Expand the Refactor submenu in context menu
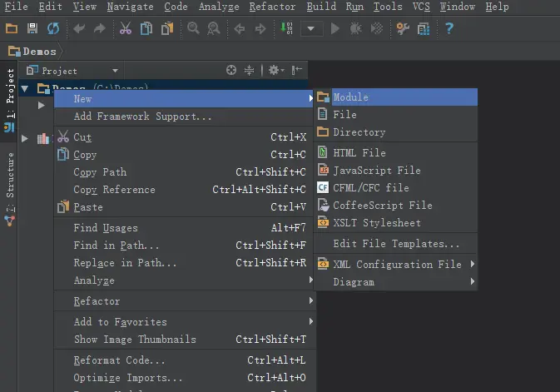This screenshot has width=560, height=392. point(184,301)
